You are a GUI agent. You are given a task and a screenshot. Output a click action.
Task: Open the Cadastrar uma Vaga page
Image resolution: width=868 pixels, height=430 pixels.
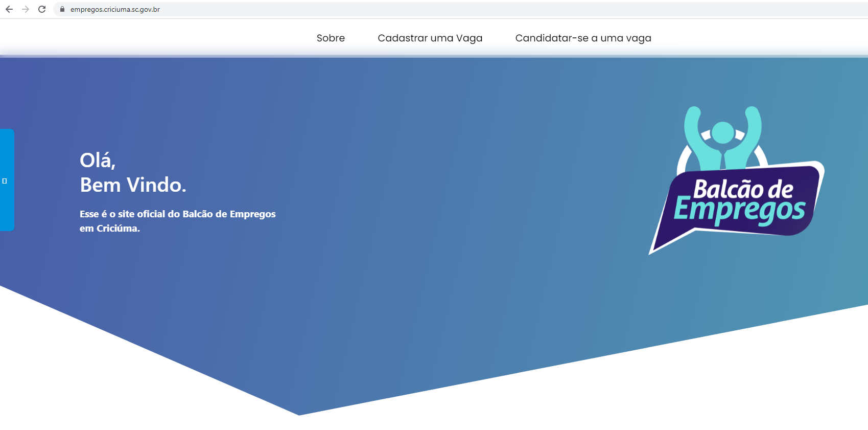click(x=430, y=38)
